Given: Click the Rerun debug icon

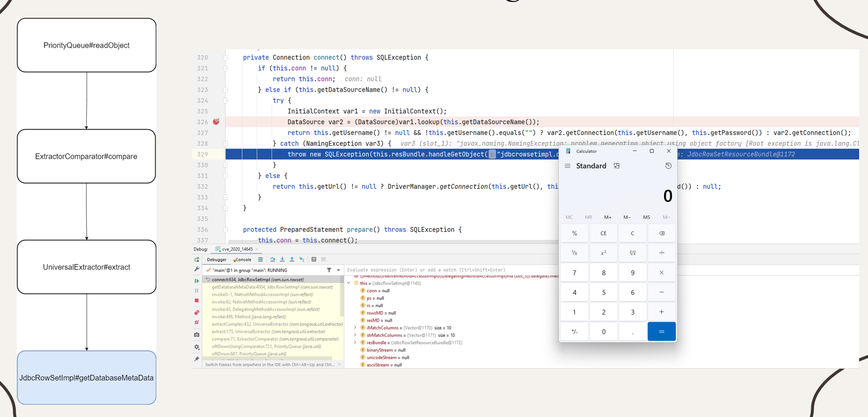Looking at the screenshot, I should (197, 260).
